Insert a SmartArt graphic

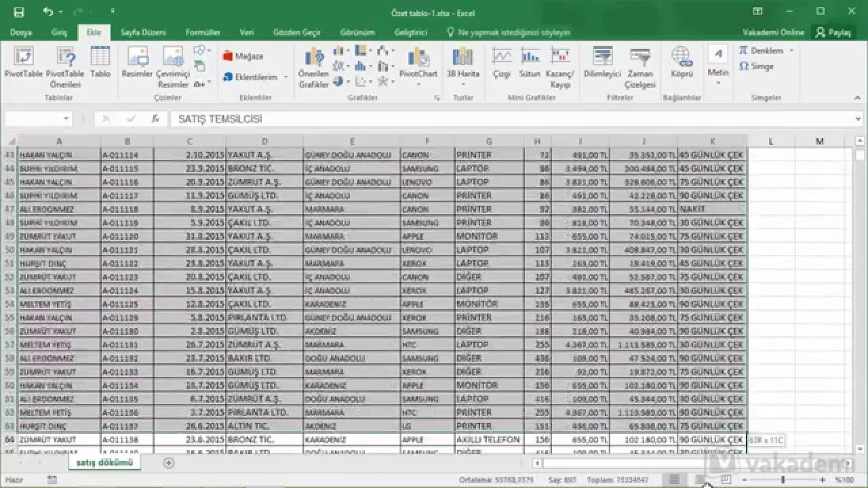pos(199,66)
